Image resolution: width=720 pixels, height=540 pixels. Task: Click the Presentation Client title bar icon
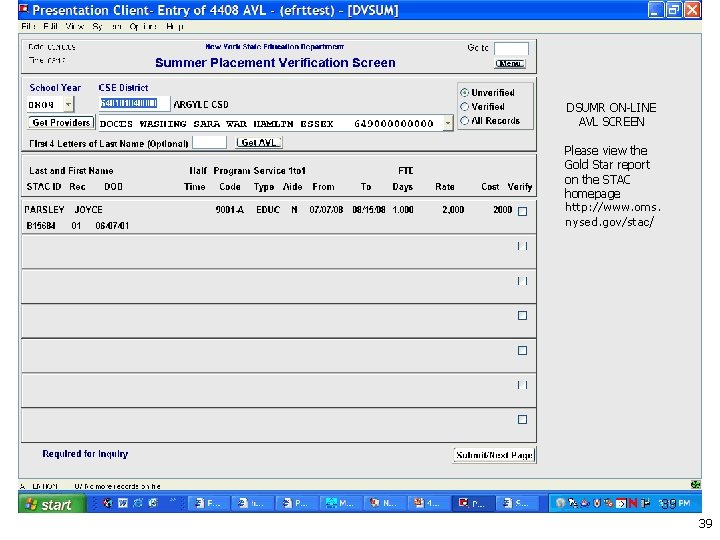coord(24,9)
